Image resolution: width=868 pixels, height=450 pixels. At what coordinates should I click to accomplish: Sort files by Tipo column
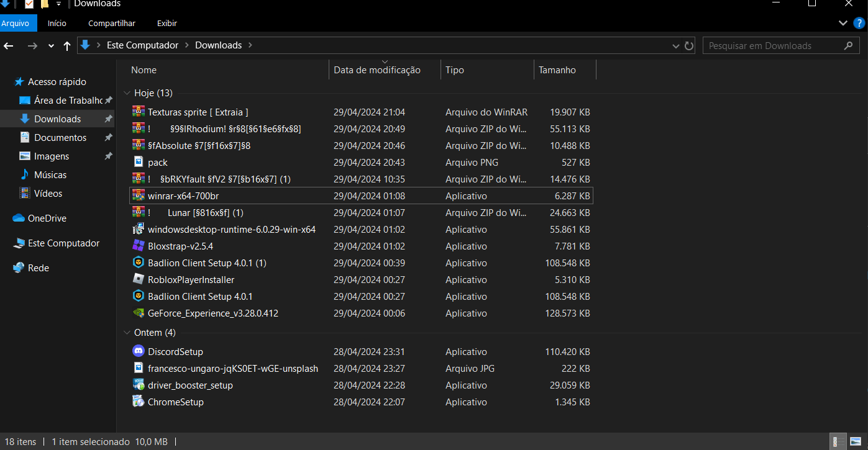click(487, 70)
